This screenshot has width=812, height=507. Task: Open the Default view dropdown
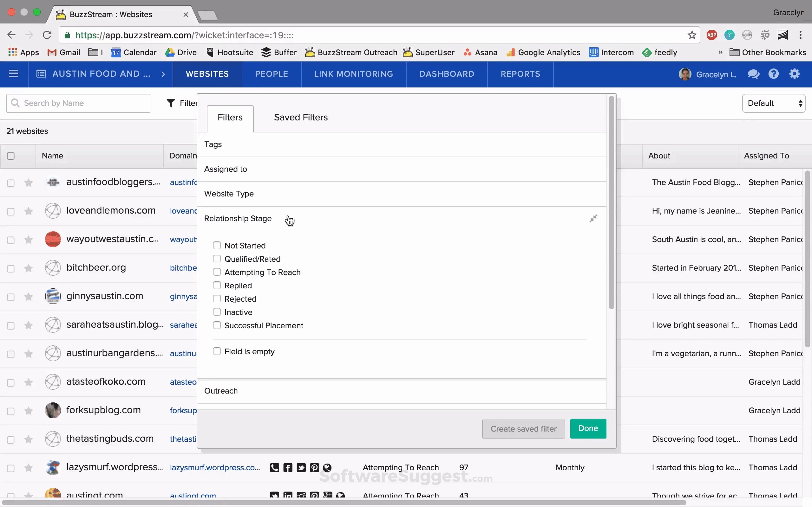click(x=773, y=103)
